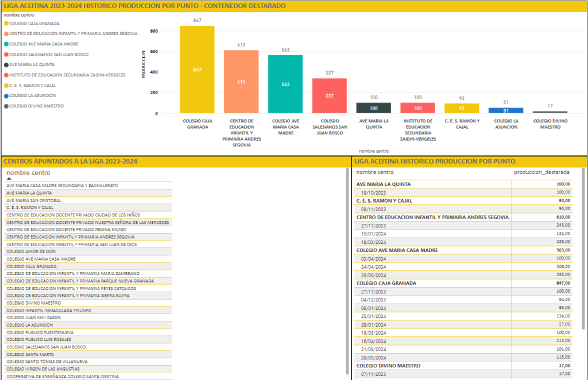Sort by the produccion_destarada column header
This screenshot has height=380, width=588.
point(541,172)
